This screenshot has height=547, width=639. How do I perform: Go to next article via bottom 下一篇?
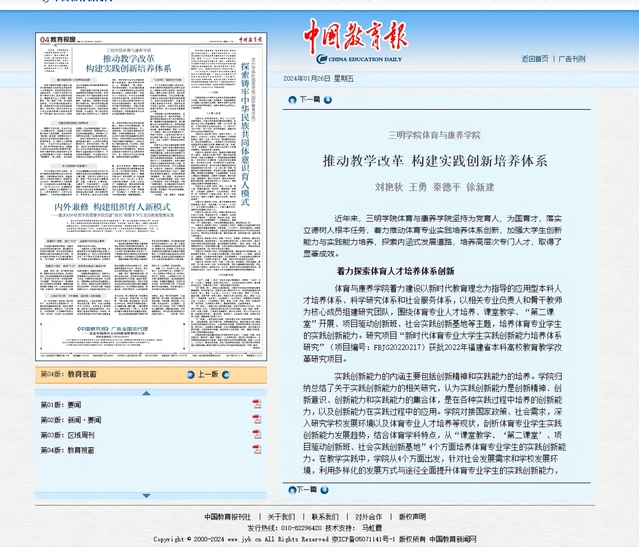tap(307, 490)
